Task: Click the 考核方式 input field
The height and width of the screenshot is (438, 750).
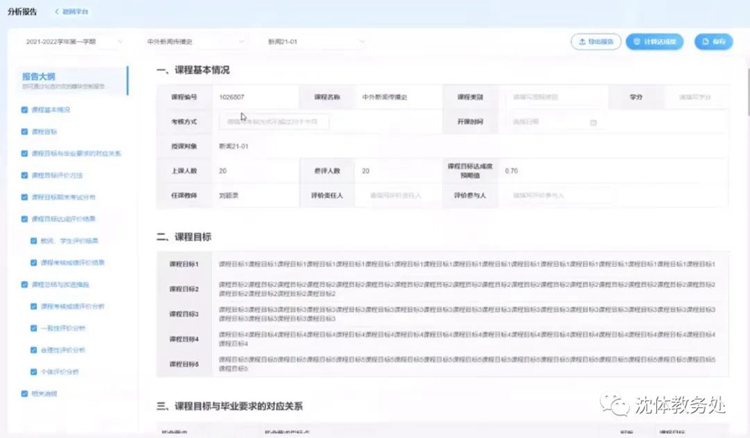Action: [x=274, y=122]
